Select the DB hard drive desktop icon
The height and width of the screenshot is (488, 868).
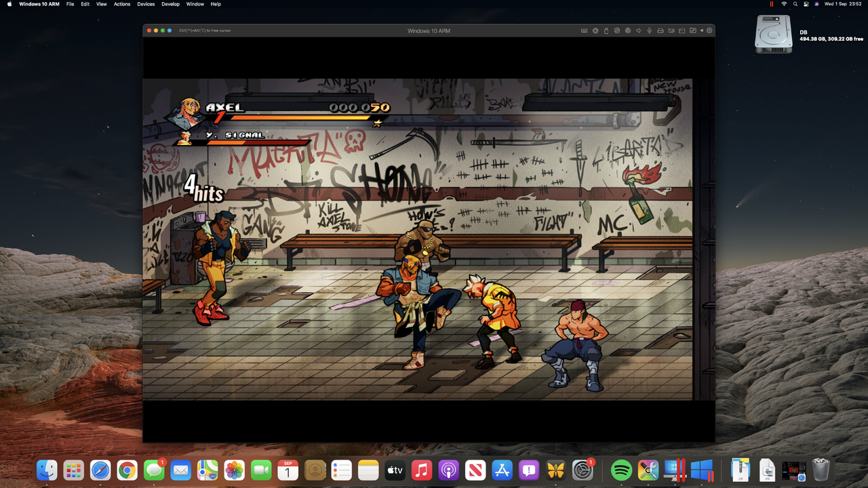774,34
